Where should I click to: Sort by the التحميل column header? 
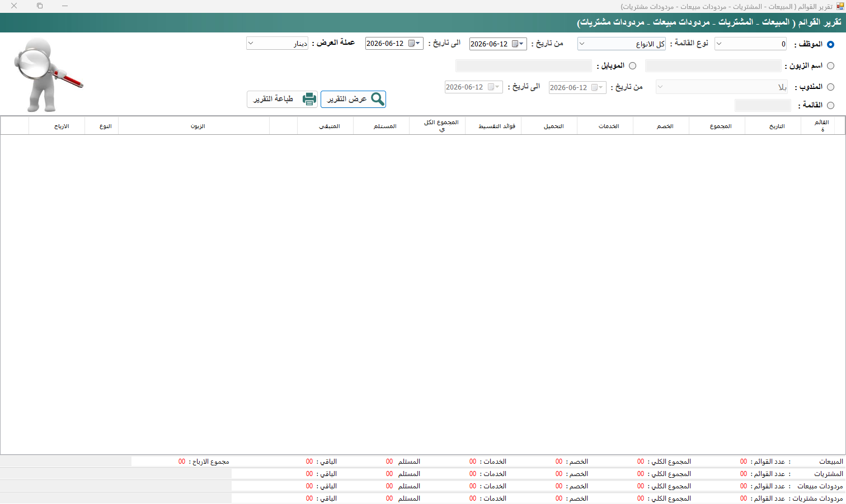549,126
